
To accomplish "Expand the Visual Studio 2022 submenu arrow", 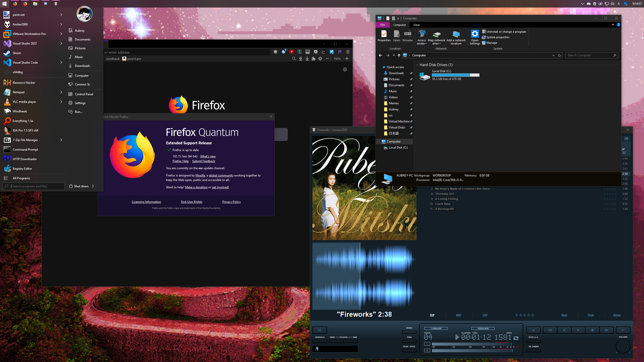I will [61, 43].
